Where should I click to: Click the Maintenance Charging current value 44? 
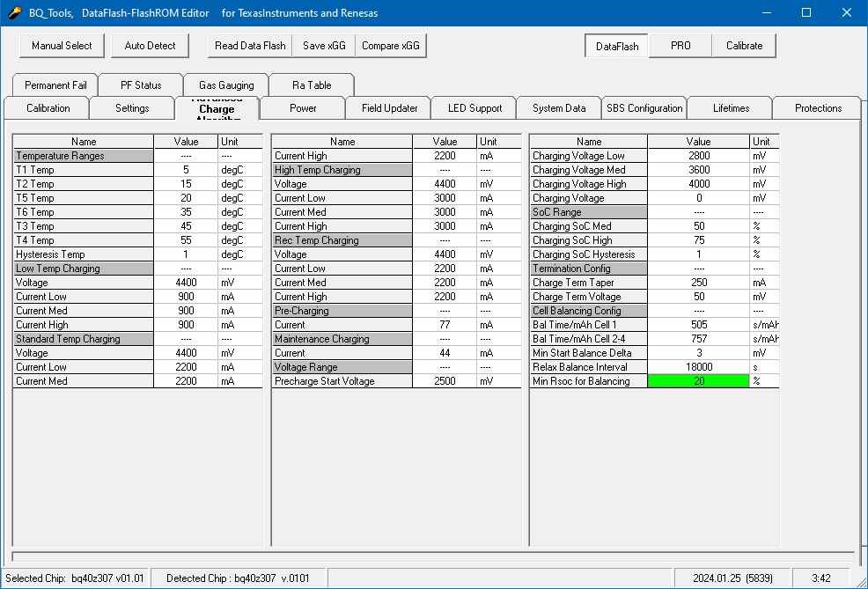coord(445,353)
